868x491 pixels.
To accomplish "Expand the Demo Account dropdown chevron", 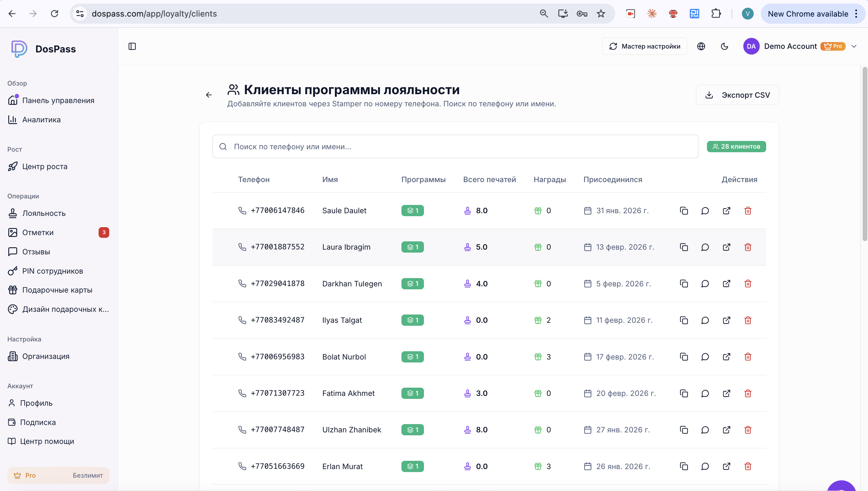I will (x=854, y=46).
